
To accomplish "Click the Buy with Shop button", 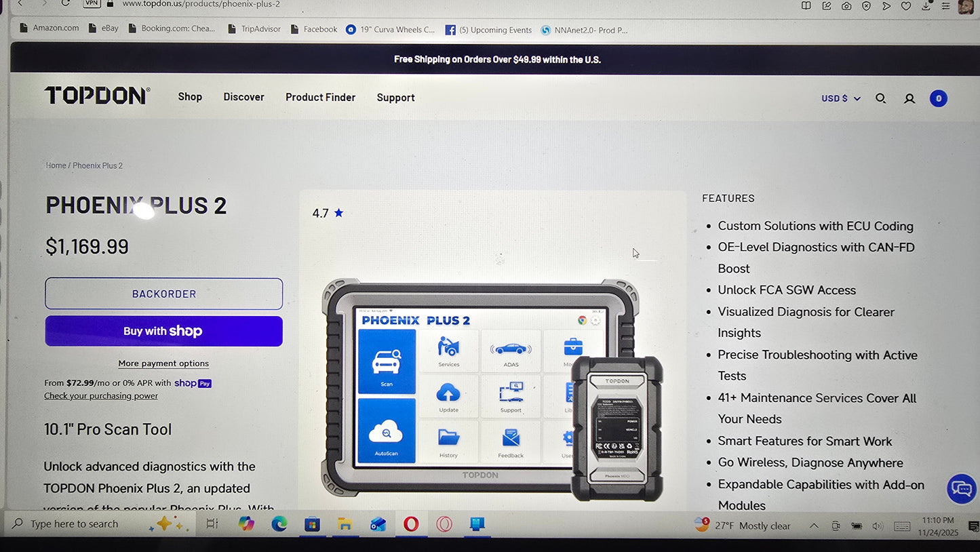I will click(x=163, y=331).
